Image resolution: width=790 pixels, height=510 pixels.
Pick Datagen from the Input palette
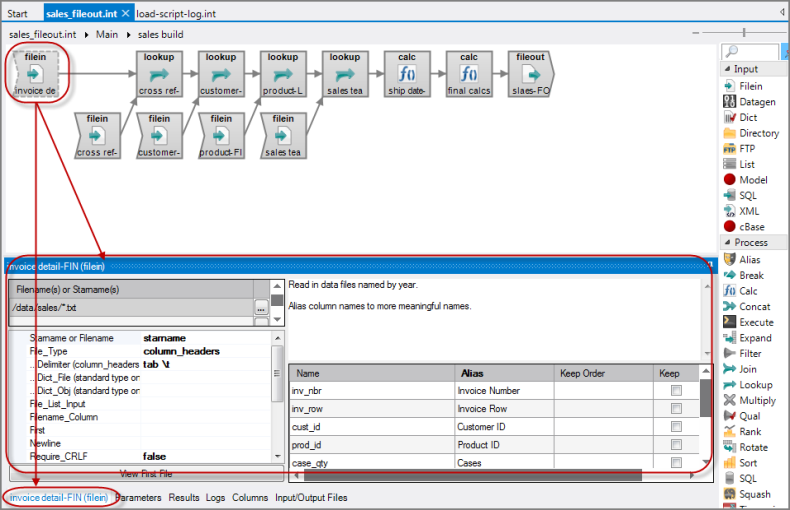click(750, 102)
